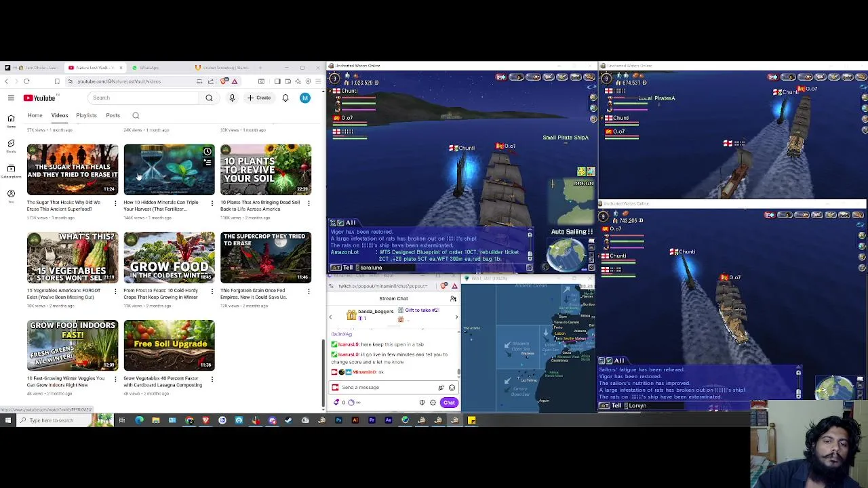The width and height of the screenshot is (868, 488).
Task: Open emote picker in Twitch chat
Action: (x=452, y=388)
